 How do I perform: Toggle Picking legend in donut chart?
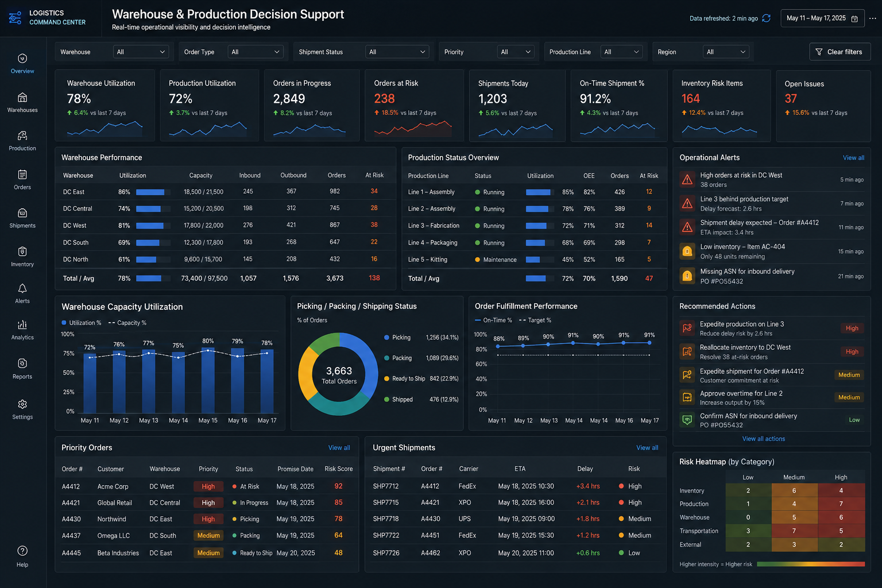click(397, 338)
